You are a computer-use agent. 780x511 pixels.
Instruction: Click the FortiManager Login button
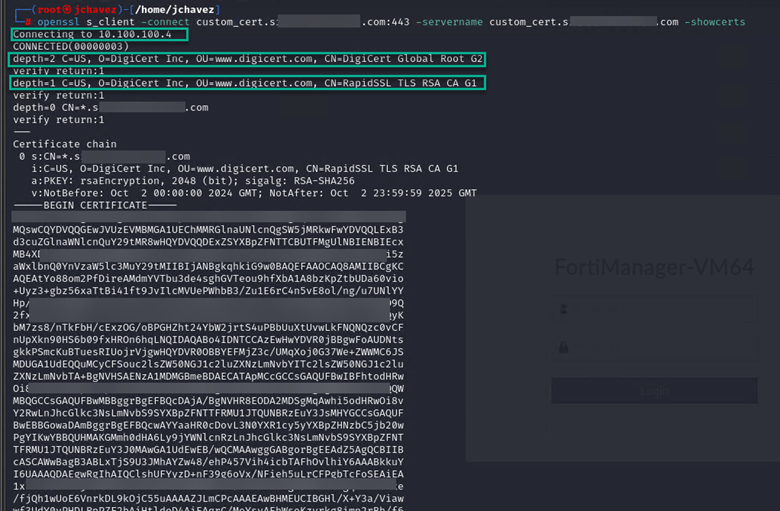pos(654,391)
